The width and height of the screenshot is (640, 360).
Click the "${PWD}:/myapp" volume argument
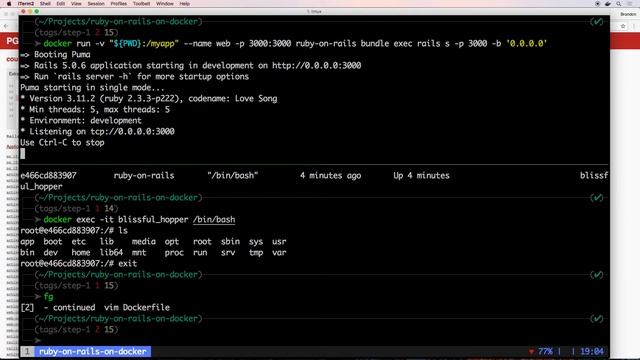pyautogui.click(x=144, y=44)
